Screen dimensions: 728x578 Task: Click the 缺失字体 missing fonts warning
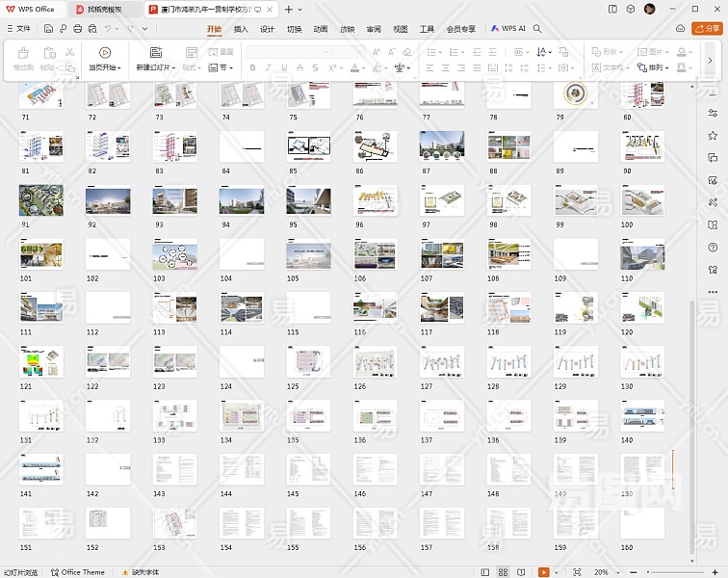[141, 572]
